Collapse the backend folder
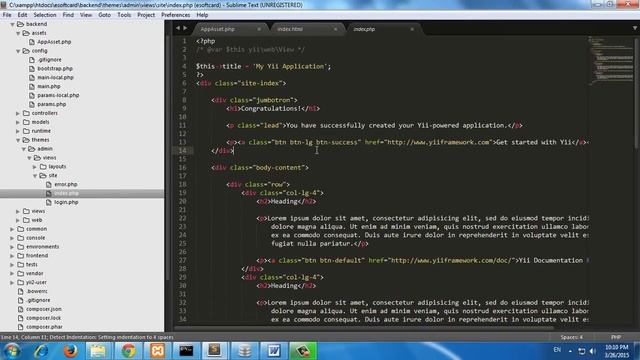 pyautogui.click(x=13, y=24)
